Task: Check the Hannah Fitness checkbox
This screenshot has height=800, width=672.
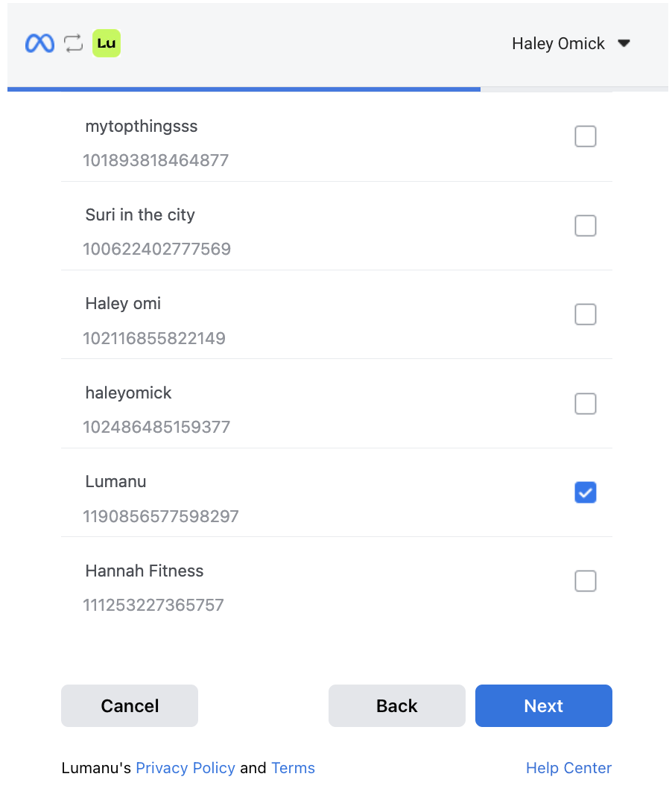Action: 586,581
